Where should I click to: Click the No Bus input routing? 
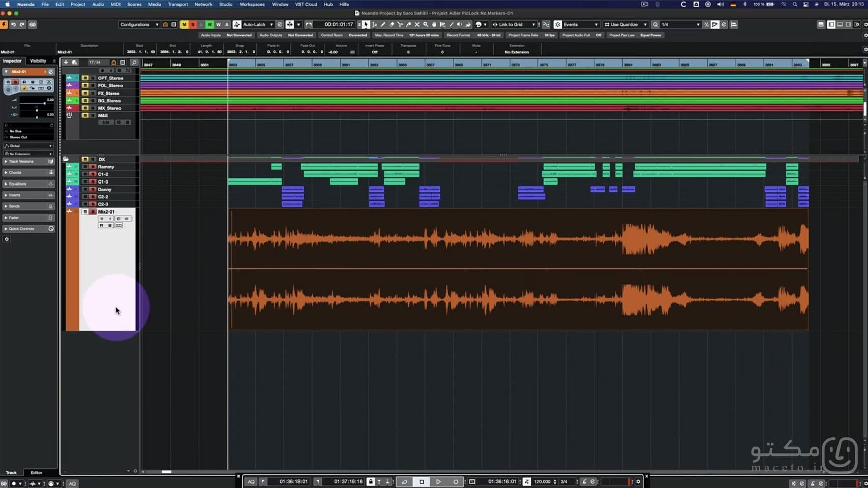click(x=28, y=131)
